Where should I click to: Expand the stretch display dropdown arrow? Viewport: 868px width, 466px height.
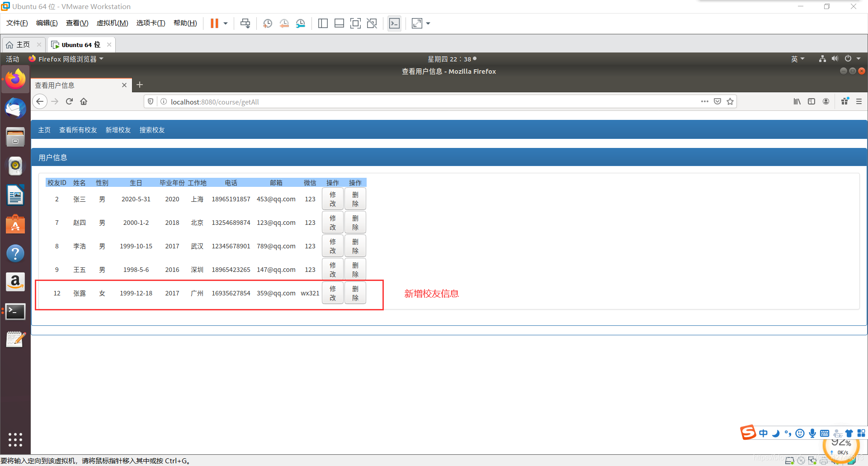point(428,24)
